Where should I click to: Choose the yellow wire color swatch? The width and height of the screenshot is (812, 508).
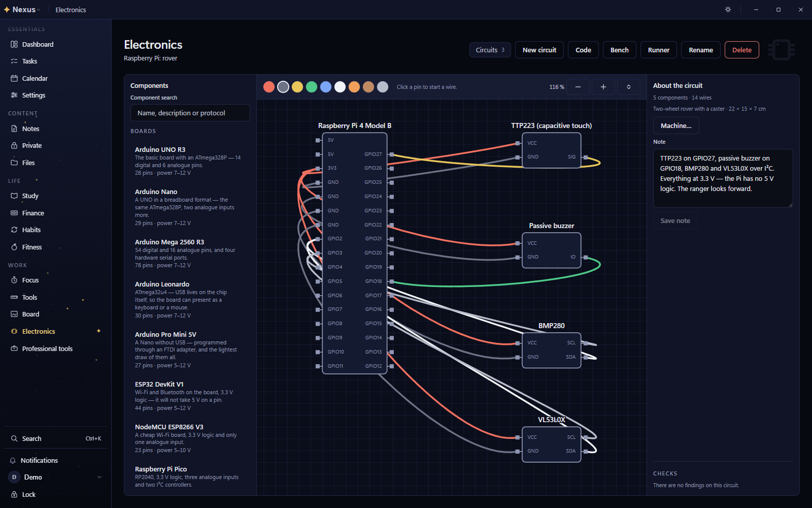[297, 87]
